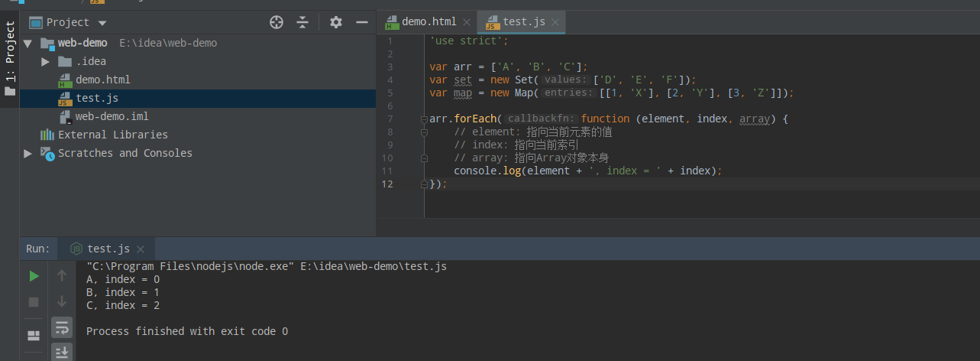Click the web-demo module folder icon
Screen dimensions: 980x361
click(x=47, y=44)
